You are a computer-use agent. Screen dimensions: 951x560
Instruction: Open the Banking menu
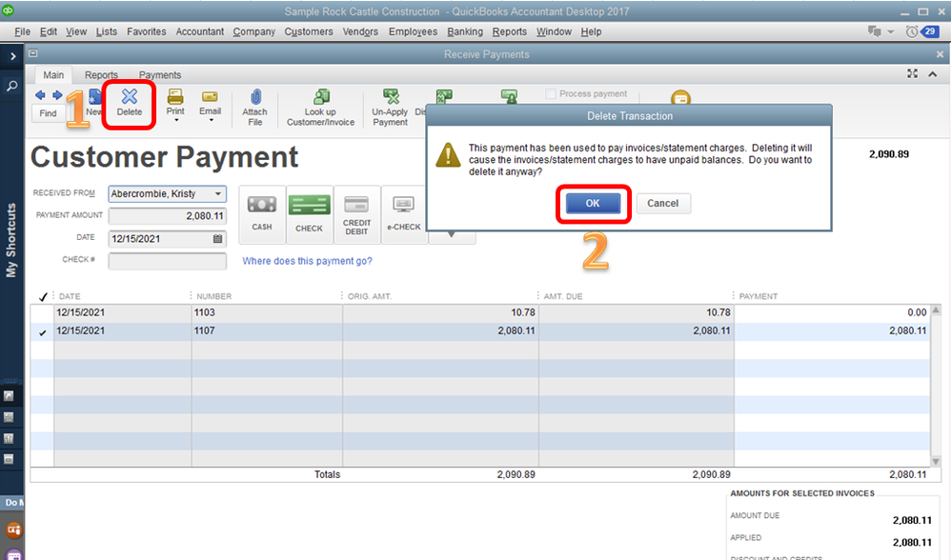[x=465, y=31]
